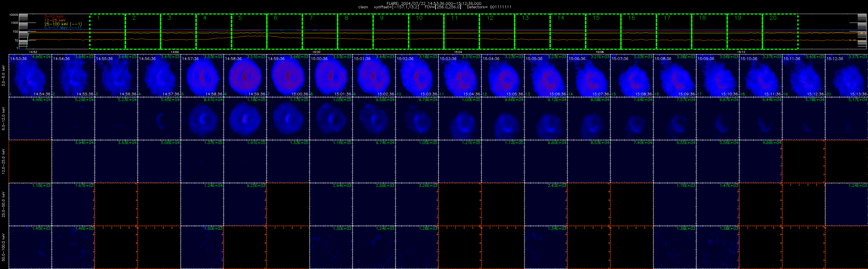868x269 pixels.
Task: Click the yellow '25-100 keV (--1)' legend entry
Action: [x=63, y=24]
